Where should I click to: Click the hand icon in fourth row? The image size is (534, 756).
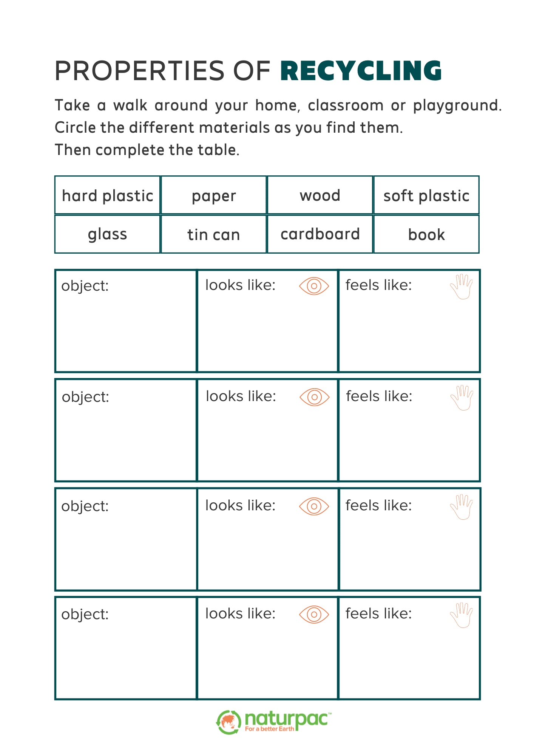tap(461, 615)
